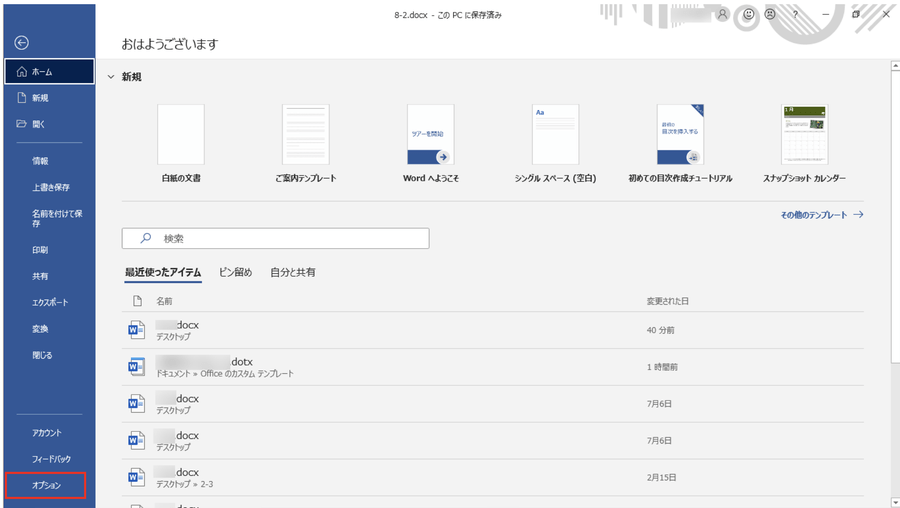Viewport: 900px width, 508px height.
Task: Click the 名前 column header
Action: [x=164, y=301]
